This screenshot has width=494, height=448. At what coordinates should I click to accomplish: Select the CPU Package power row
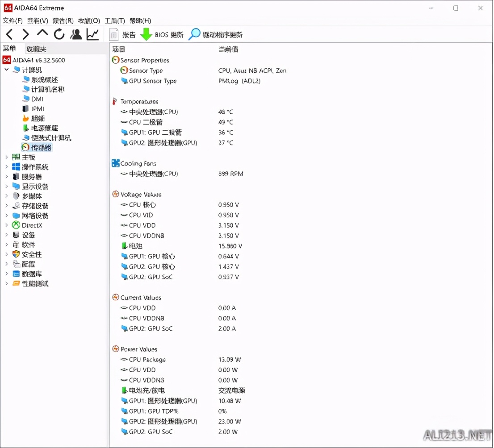(180, 359)
